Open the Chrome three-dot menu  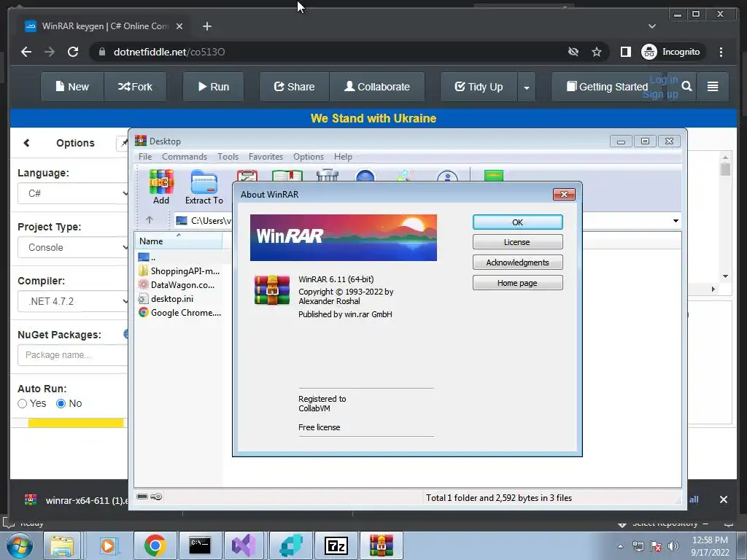click(x=721, y=52)
